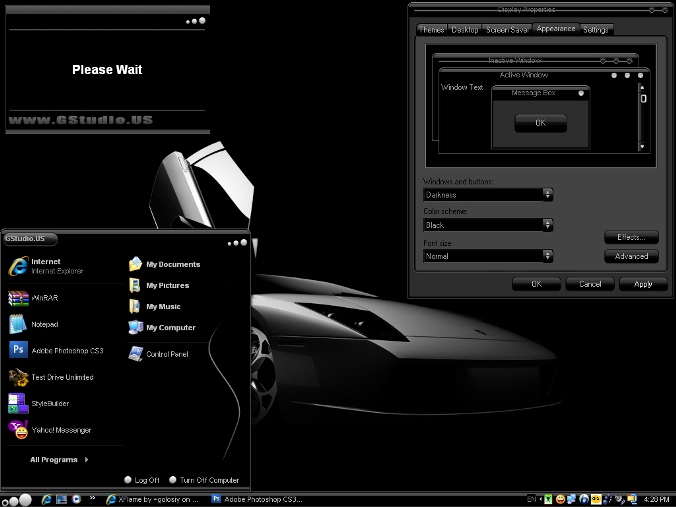Screen dimensions: 676x507
Task: Open StyleBuilder from the Start menu
Action: click(39, 404)
